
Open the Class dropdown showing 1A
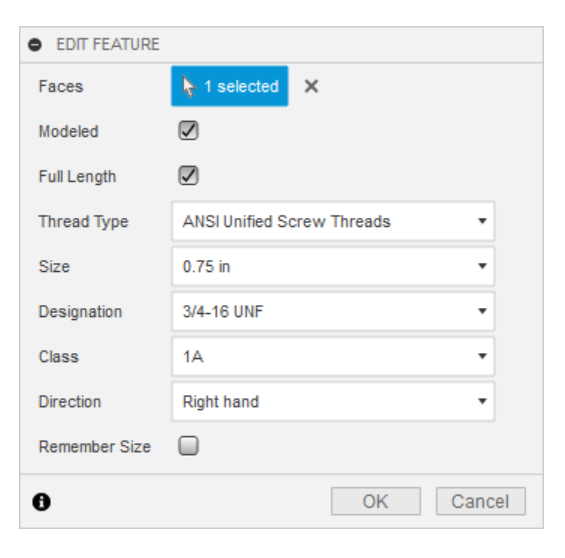[333, 356]
